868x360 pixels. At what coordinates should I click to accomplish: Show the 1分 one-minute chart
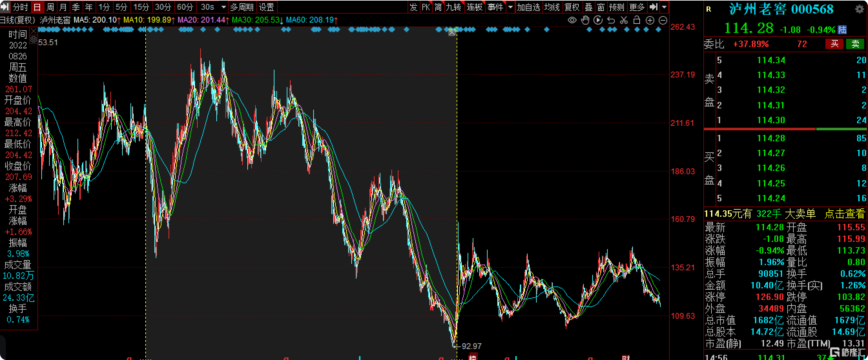[104, 7]
